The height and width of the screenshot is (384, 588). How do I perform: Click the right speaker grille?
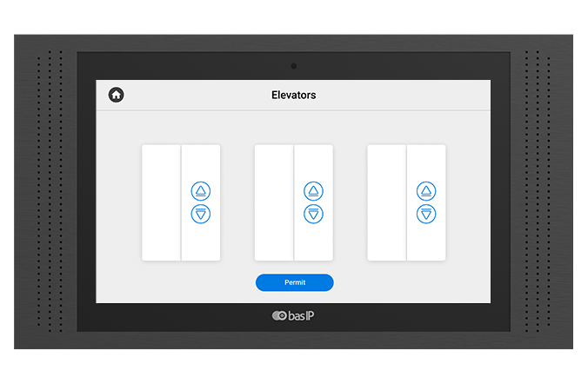(x=538, y=191)
